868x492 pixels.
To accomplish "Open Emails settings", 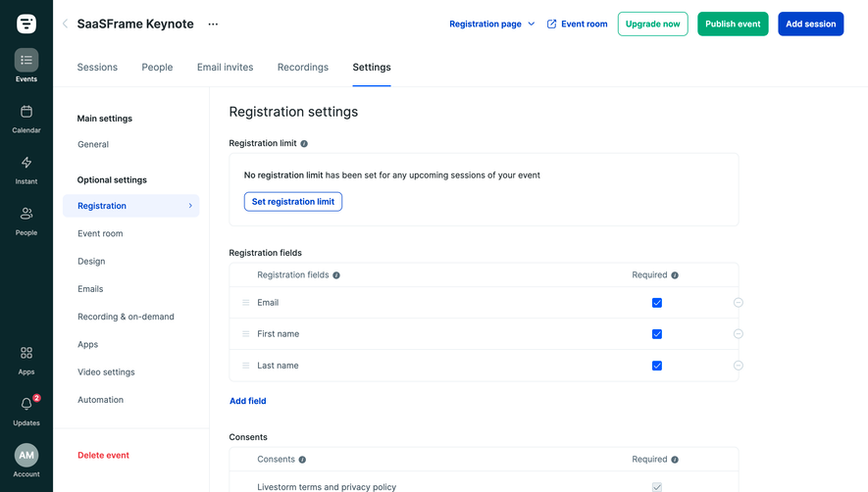I will pyautogui.click(x=90, y=289).
